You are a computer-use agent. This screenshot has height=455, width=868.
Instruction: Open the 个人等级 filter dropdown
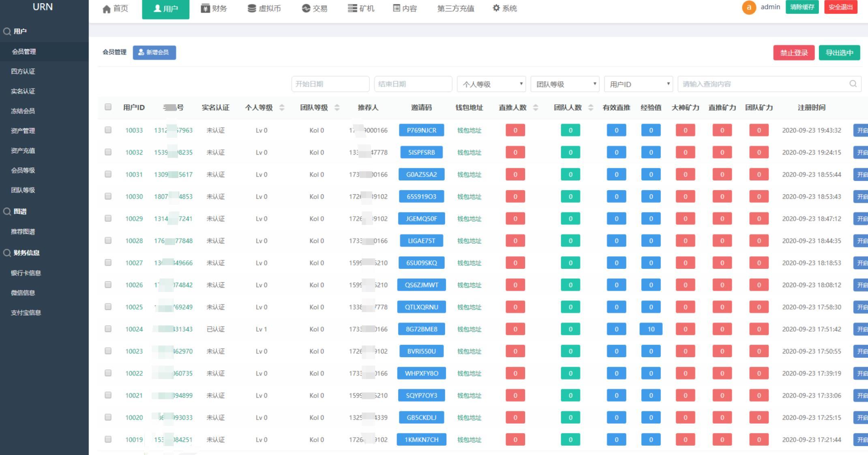pyautogui.click(x=491, y=84)
